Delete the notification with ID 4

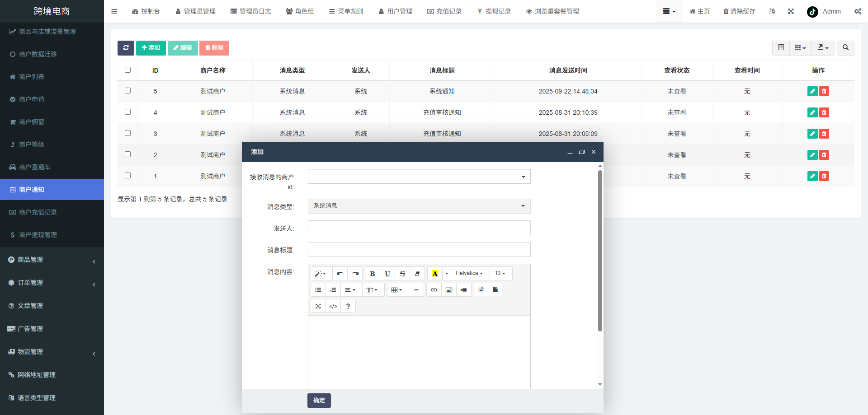coord(824,112)
